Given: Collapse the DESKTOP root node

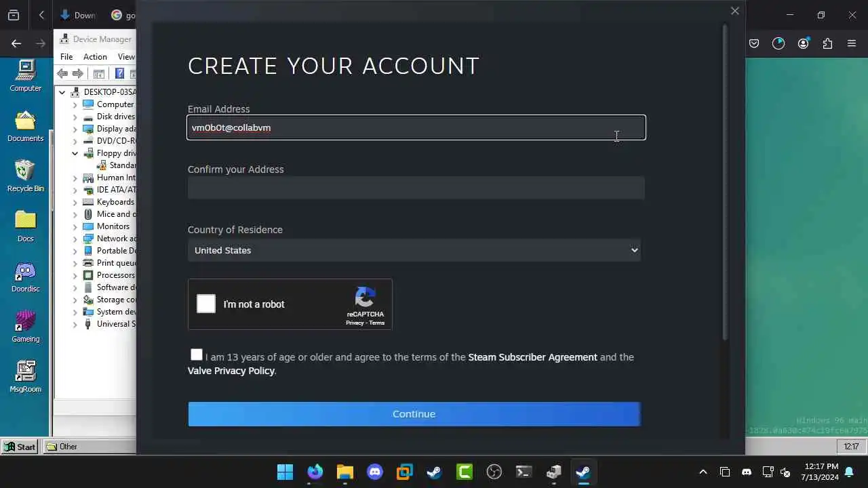Looking at the screenshot, I should point(62,92).
